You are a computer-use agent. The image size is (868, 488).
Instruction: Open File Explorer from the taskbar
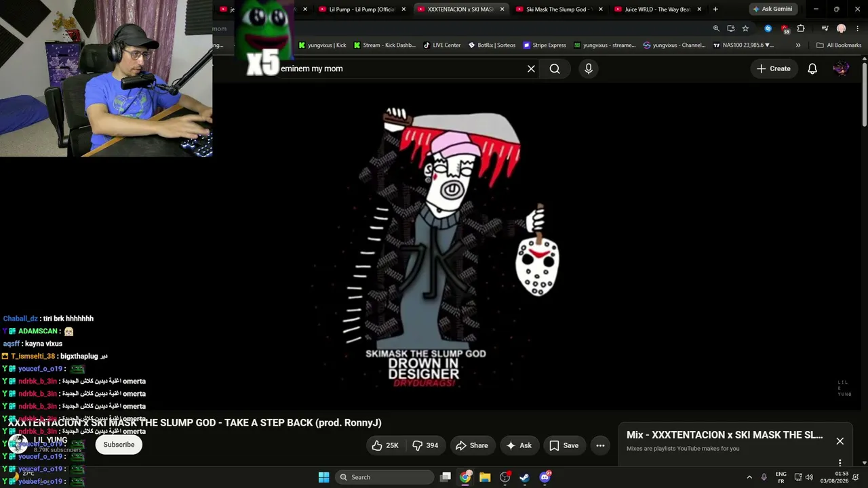click(485, 477)
